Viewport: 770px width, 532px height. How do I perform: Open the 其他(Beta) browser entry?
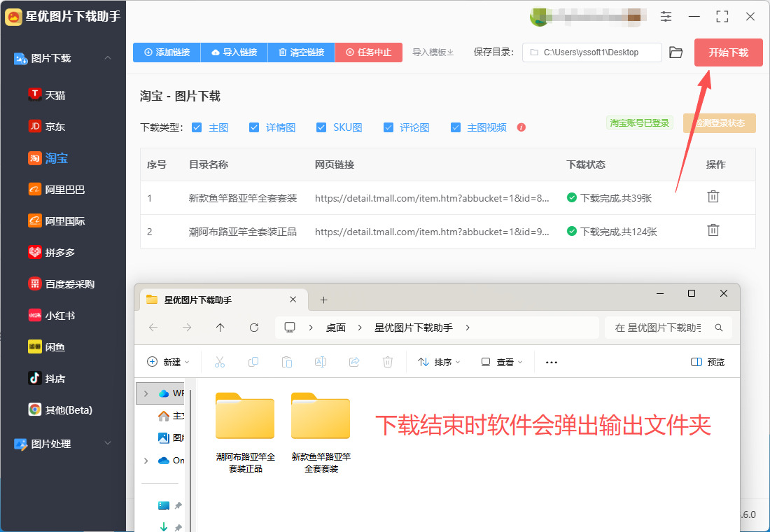pos(60,409)
